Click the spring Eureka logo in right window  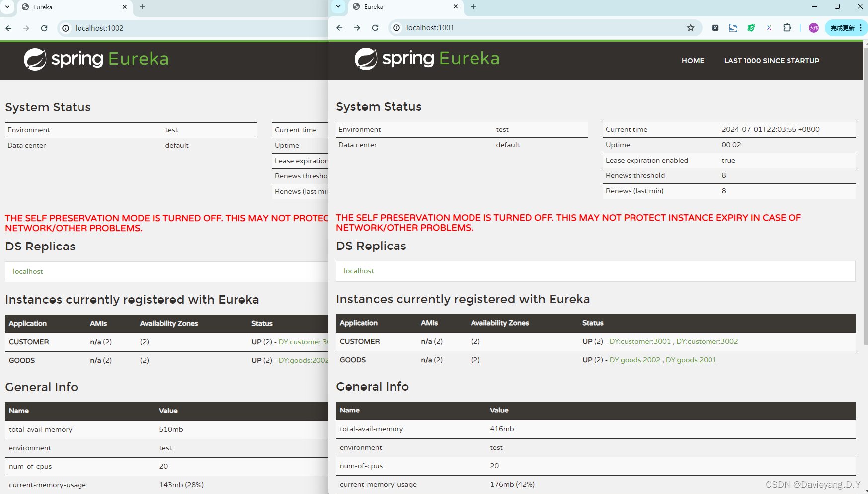click(427, 59)
